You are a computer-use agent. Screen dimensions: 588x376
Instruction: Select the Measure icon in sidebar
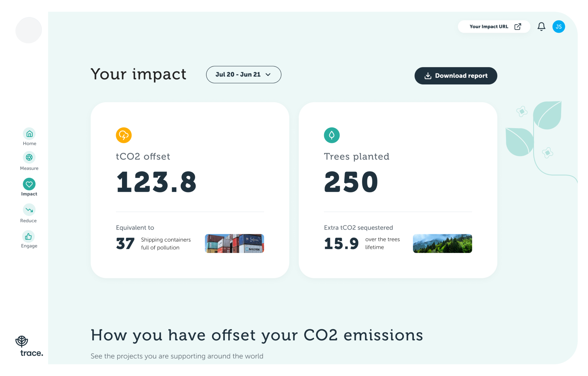pos(29,158)
